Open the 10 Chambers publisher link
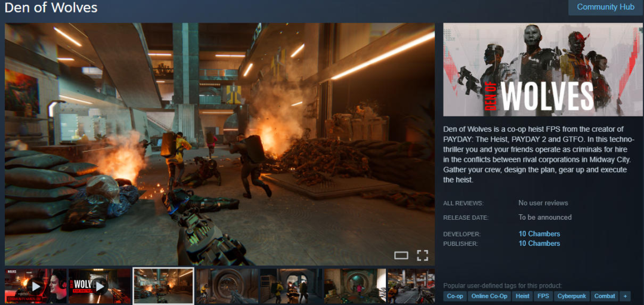 (x=539, y=244)
